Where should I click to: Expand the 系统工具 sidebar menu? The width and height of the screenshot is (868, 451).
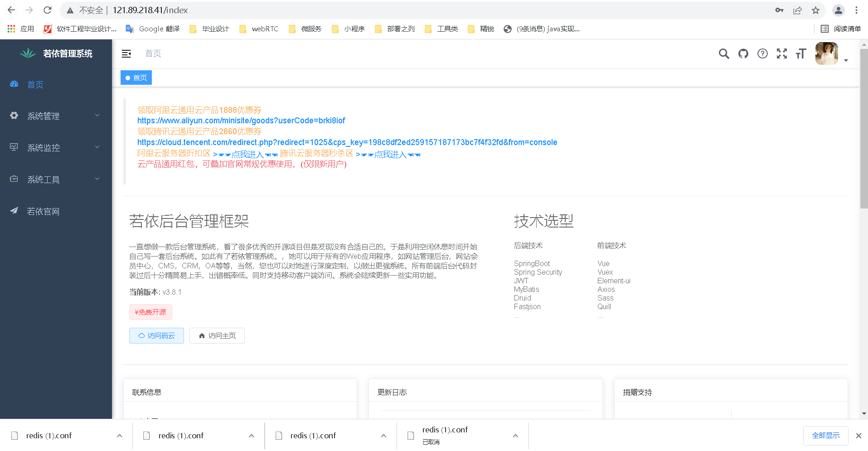coord(56,179)
